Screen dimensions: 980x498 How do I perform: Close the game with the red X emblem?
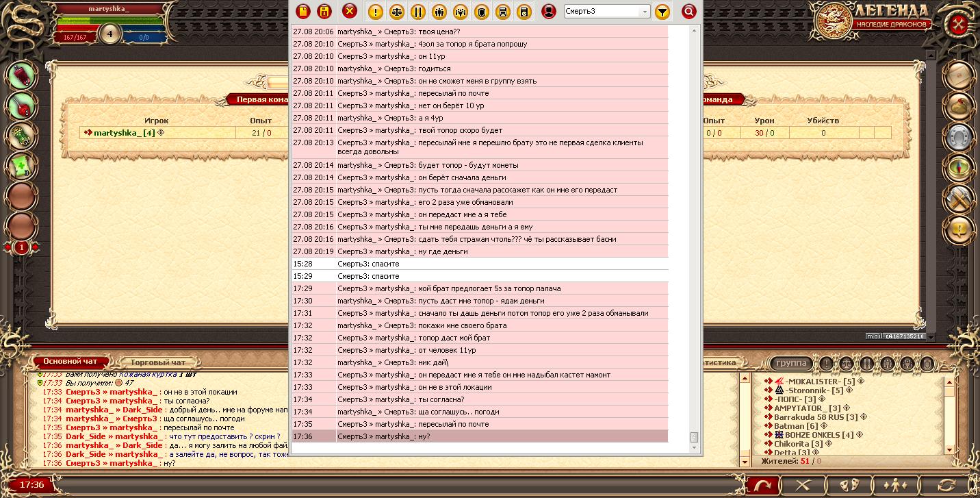coord(959,25)
